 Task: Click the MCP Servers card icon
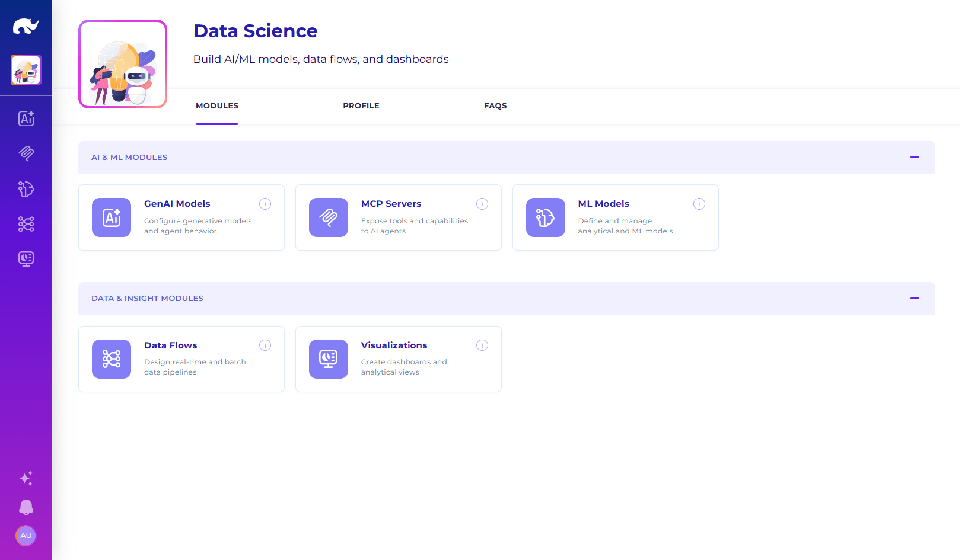[x=329, y=217]
